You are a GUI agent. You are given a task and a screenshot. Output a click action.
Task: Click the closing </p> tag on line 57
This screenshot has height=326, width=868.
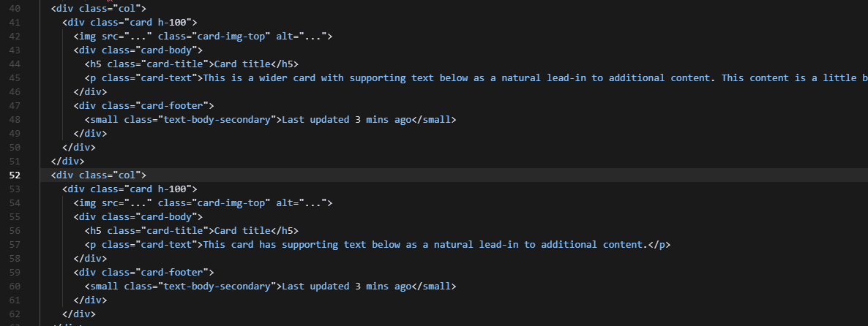pos(659,245)
